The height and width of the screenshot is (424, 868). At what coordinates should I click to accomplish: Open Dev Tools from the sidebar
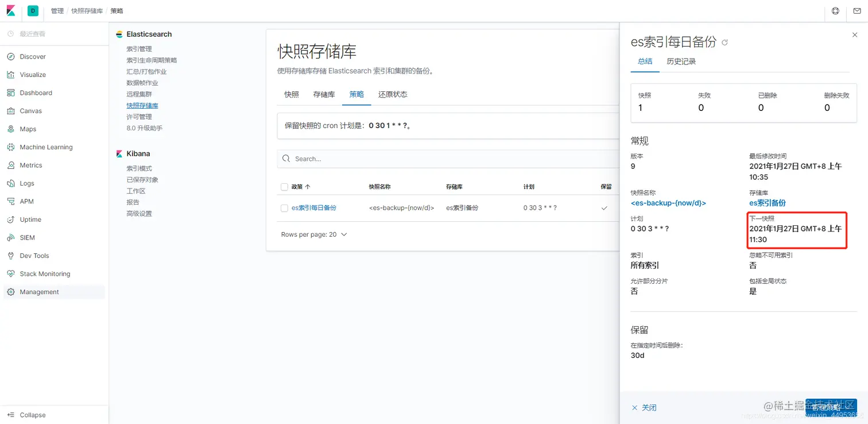(34, 256)
